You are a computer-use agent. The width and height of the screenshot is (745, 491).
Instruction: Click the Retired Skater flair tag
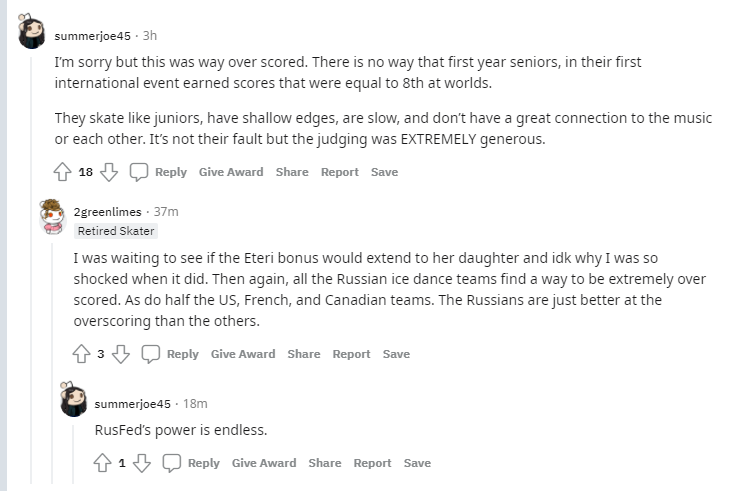coord(116,231)
